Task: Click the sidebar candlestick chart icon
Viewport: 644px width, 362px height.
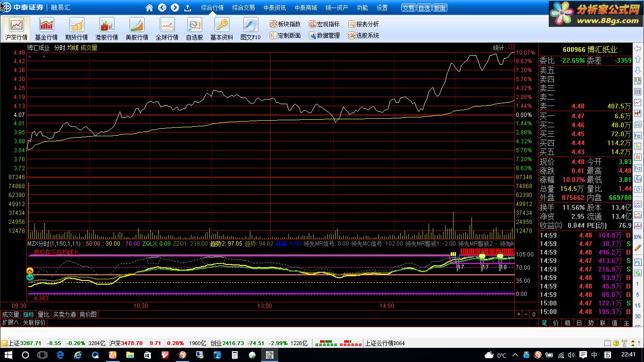Action: (x=638, y=114)
